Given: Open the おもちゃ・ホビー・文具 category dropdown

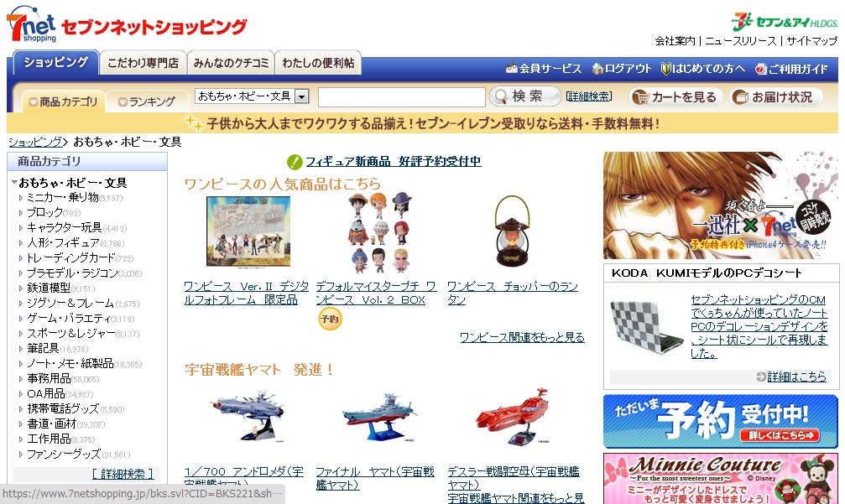Looking at the screenshot, I should tap(251, 96).
